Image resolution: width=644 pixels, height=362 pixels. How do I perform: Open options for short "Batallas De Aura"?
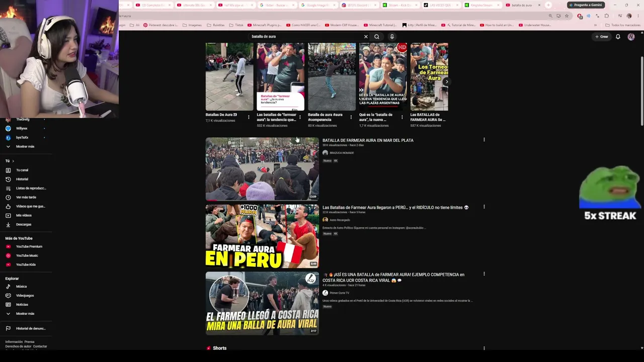point(249,117)
